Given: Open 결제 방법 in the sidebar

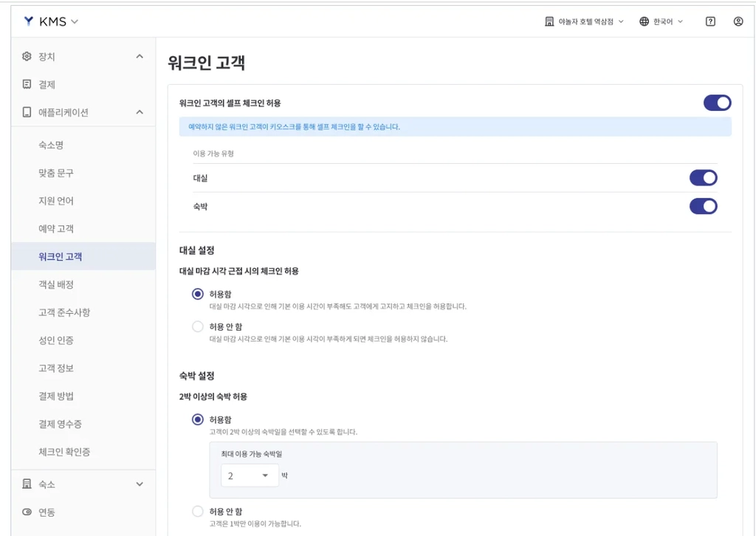Looking at the screenshot, I should coord(56,396).
